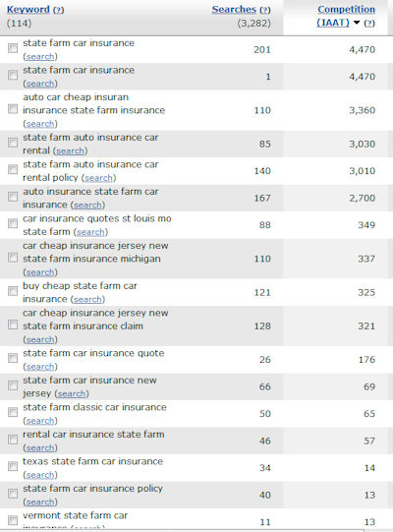
Task: Open the search link for auto insurance state farm car insurance
Action: click(87, 205)
